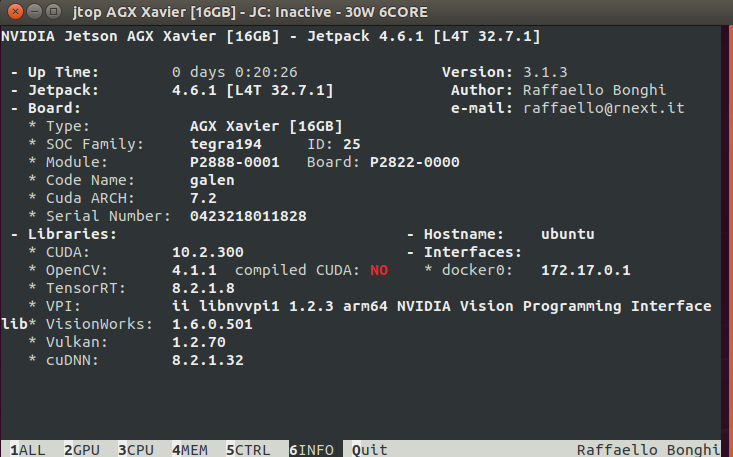The height and width of the screenshot is (457, 733).
Task: Switch to the 1ALL tab
Action: pos(27,449)
